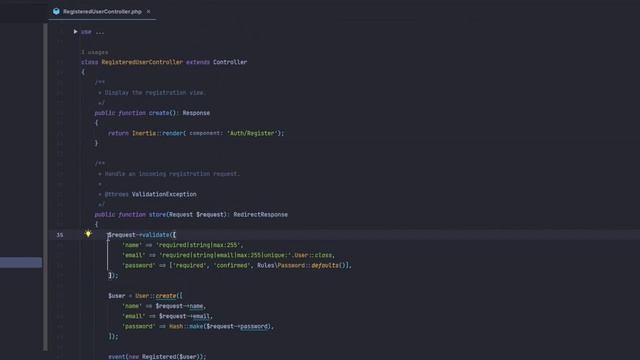Click the Response return type
Image resolution: width=640 pixels, height=360 pixels.
point(196,113)
